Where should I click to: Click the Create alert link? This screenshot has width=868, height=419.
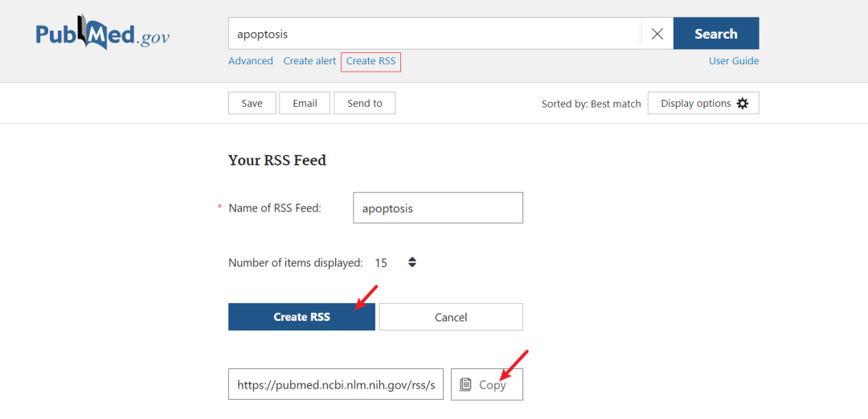(309, 61)
